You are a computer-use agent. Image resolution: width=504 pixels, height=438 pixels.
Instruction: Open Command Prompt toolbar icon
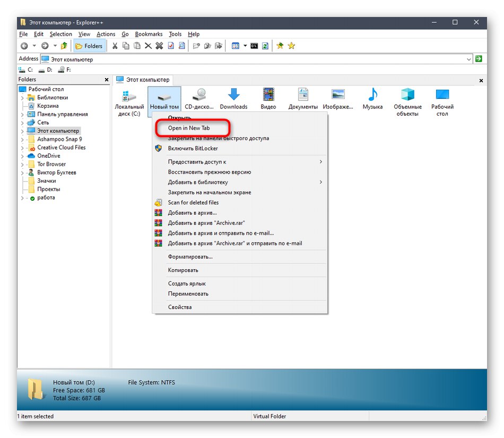pyautogui.click(x=254, y=46)
